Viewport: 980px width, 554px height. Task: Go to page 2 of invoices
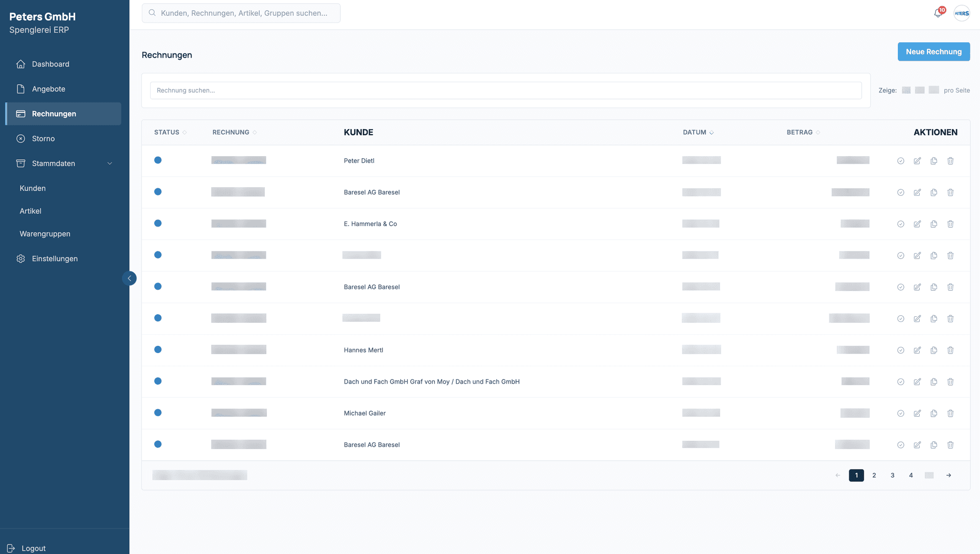click(874, 475)
